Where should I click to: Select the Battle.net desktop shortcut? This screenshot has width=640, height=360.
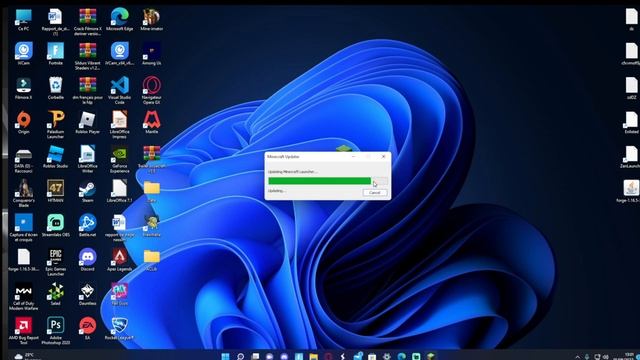[x=87, y=226]
